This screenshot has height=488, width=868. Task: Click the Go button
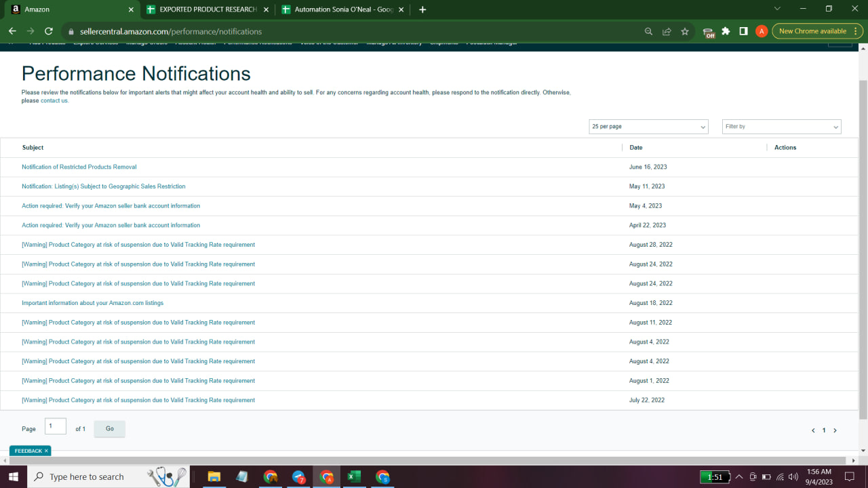tap(109, 428)
